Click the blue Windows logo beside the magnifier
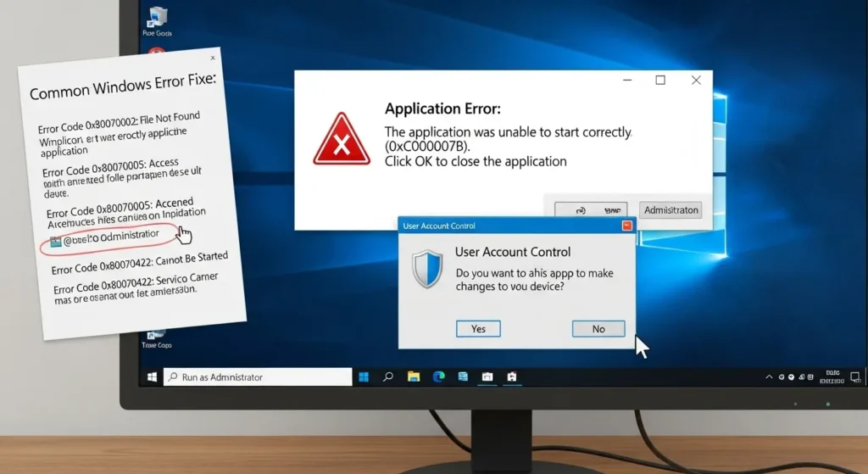Screen dimensions: 868x474 [364, 377]
